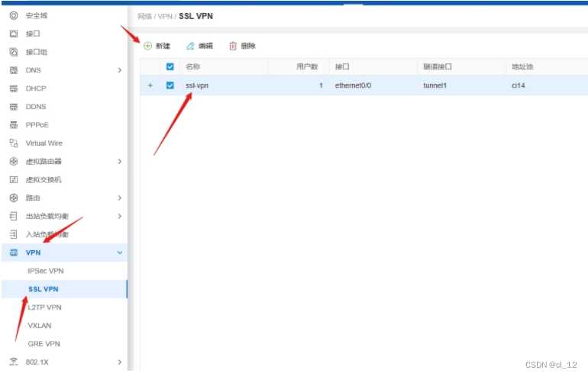Viewport: 588px width, 376px height.
Task: Collapse the VPN menu chevron
Action: point(120,252)
